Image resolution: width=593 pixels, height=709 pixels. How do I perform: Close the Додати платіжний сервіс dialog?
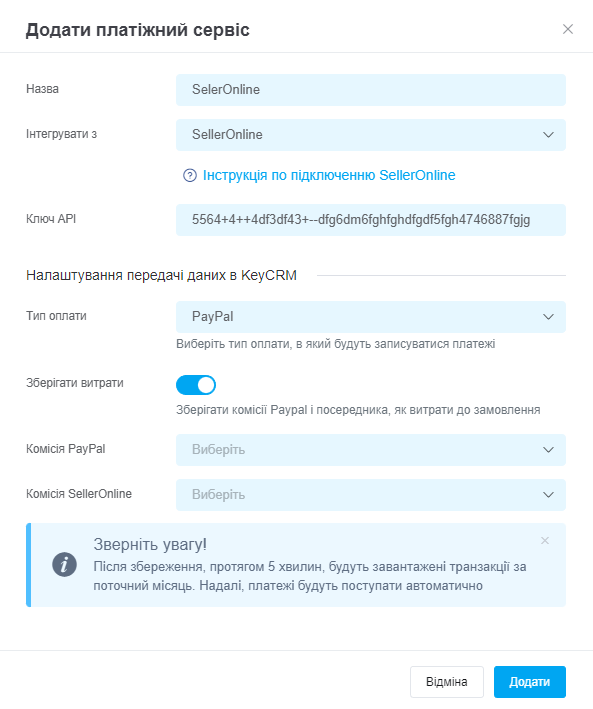pos(568,29)
